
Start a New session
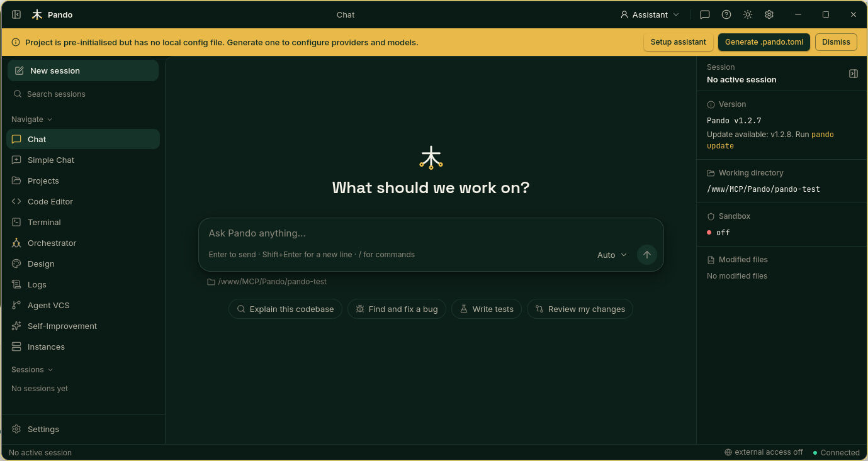83,70
